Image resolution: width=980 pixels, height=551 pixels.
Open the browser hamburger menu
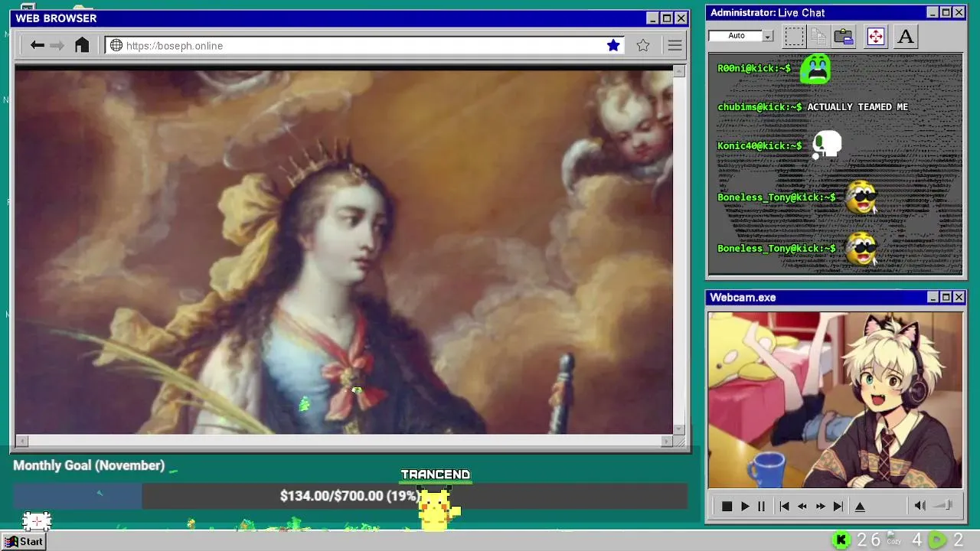pos(675,45)
